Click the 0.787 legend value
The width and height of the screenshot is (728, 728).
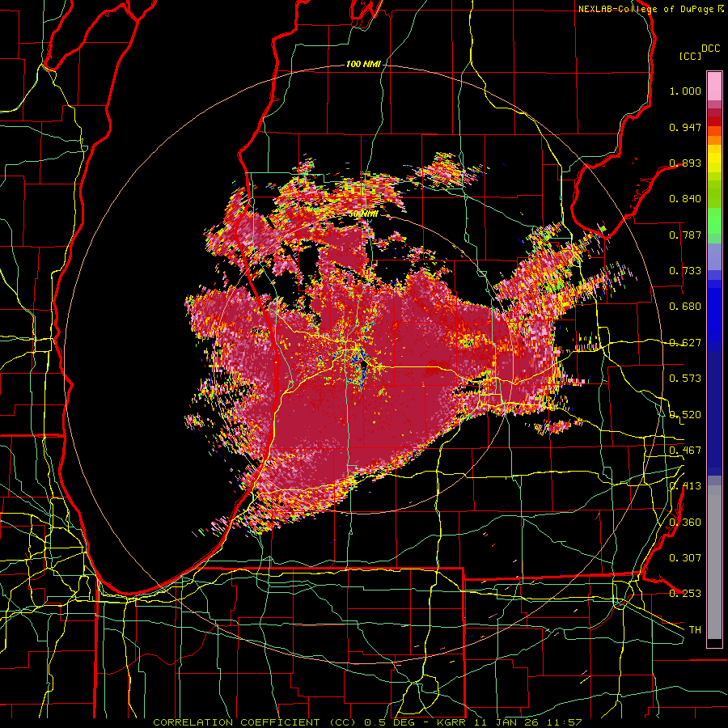[x=685, y=235]
